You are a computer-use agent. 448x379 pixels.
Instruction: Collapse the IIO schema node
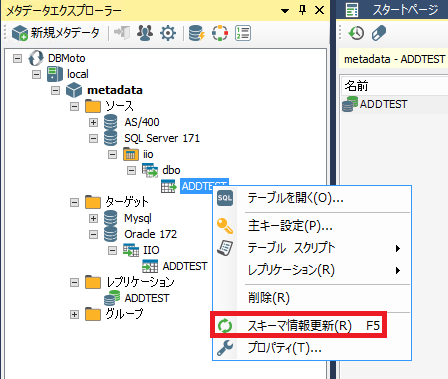coord(113,250)
